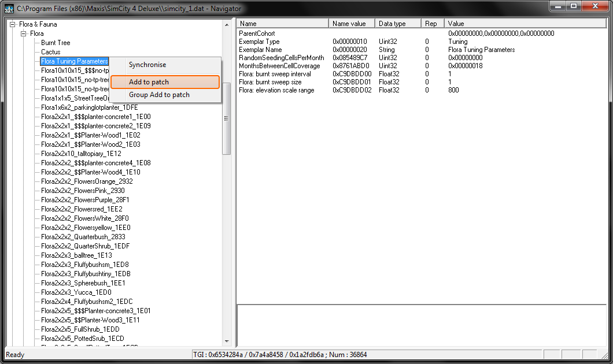Close the Navigator window

click(596, 6)
